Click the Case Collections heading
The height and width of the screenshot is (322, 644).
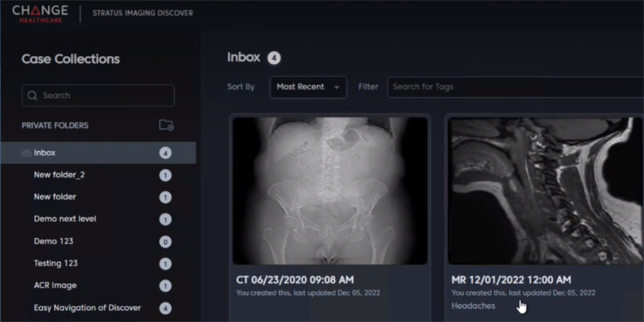pyautogui.click(x=71, y=59)
